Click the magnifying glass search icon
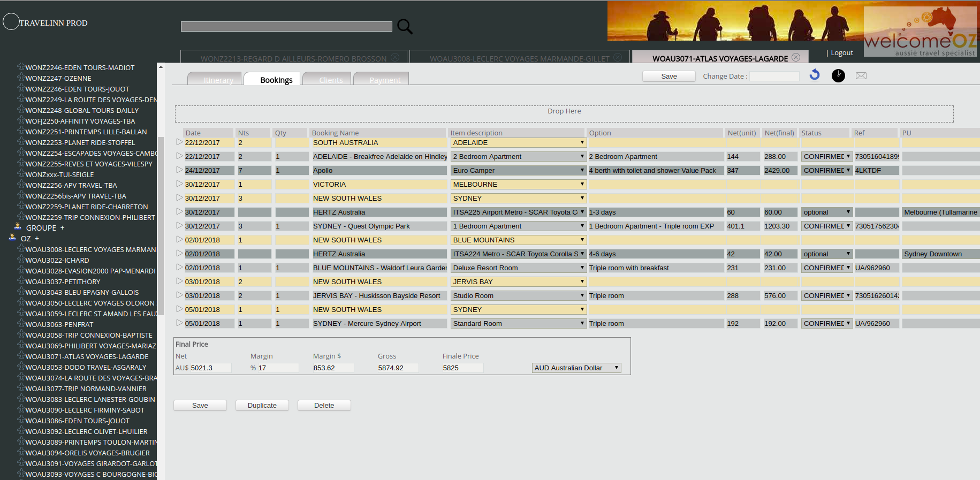This screenshot has height=480, width=980. (405, 26)
